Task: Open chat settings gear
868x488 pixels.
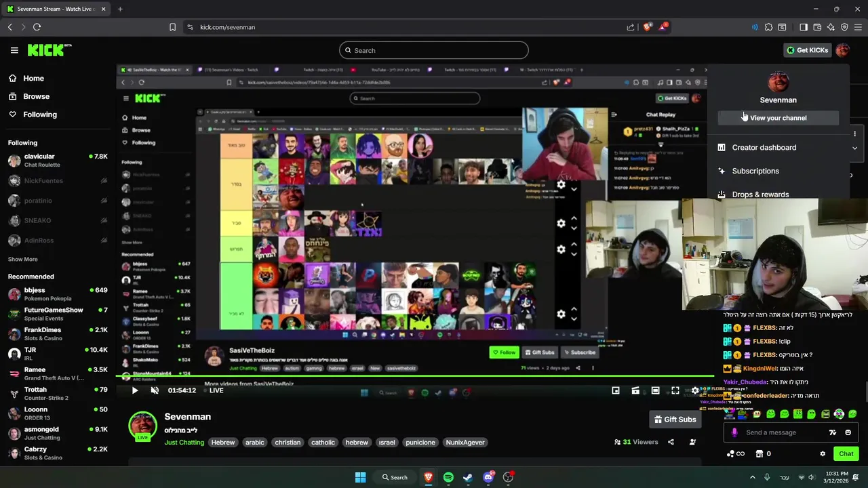Action: click(x=823, y=453)
